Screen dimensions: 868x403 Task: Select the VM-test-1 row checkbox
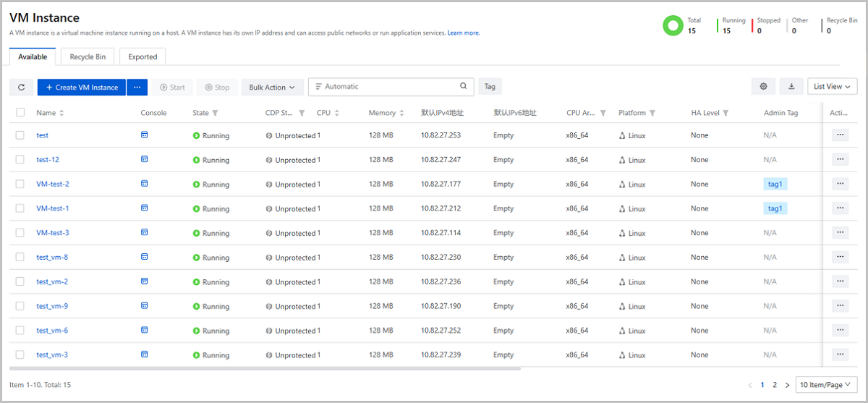(x=20, y=208)
